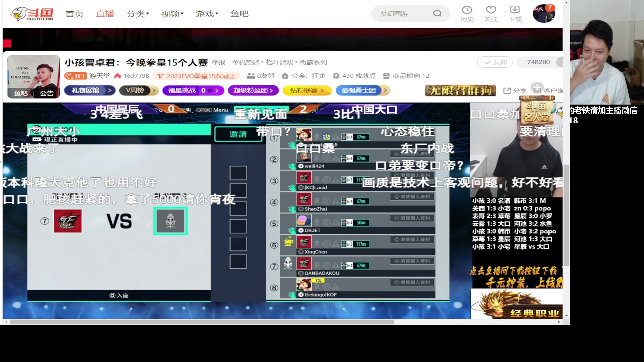Screen dimensions: 644x362
Task: Click the flame popularity icon 1637798
Action: point(117,76)
